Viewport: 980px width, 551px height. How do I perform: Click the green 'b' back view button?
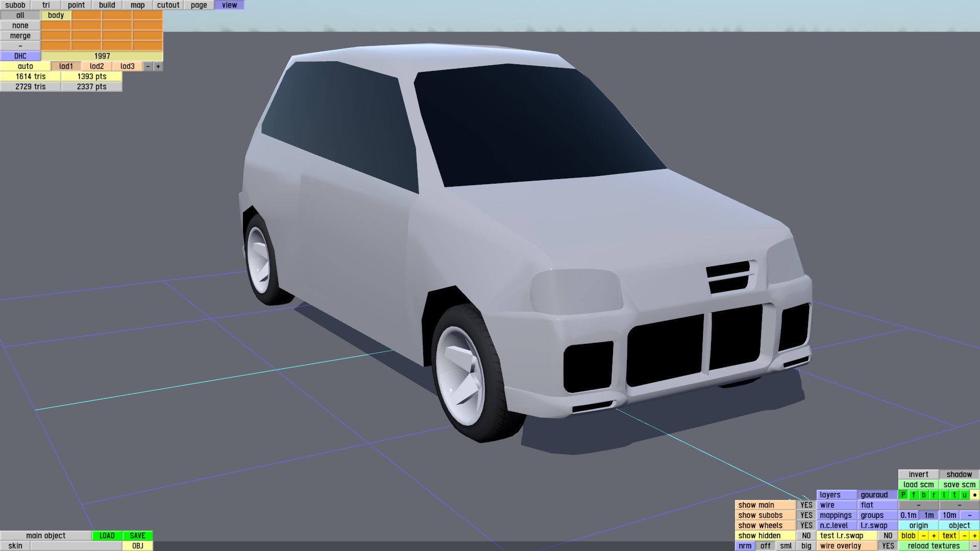[923, 495]
